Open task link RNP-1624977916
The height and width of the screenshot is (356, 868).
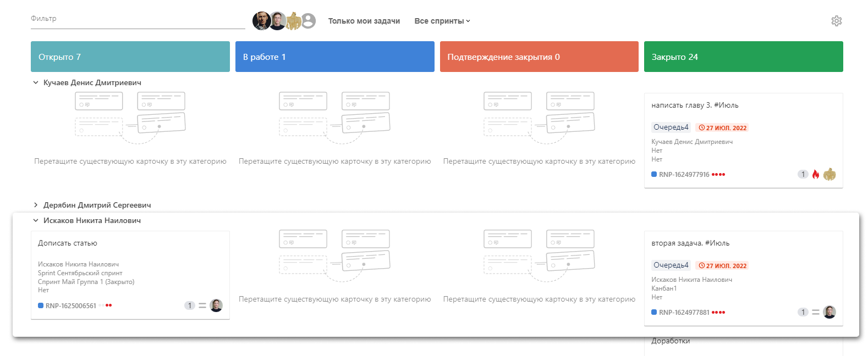click(684, 175)
